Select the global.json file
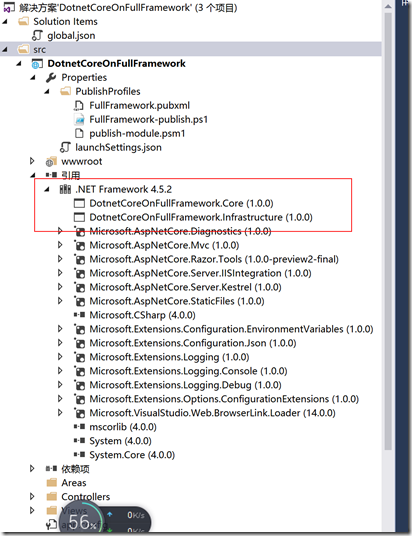The width and height of the screenshot is (412, 536). (71, 36)
